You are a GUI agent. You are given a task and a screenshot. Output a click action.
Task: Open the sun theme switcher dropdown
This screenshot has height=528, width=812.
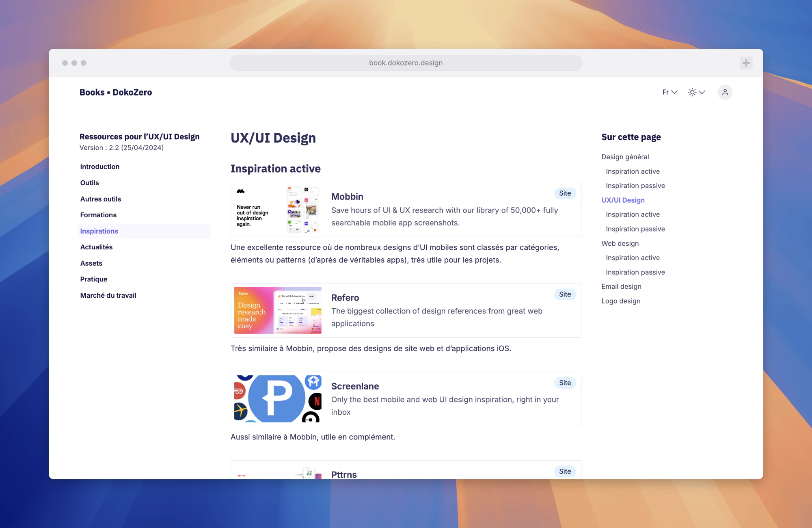coord(697,92)
